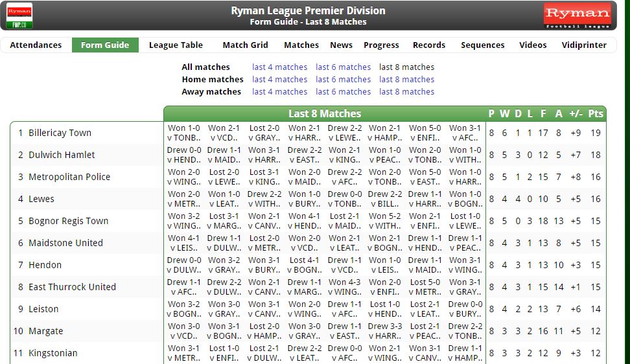The image size is (630, 364).
Task: Click the Form Guide active tab
Action: tap(105, 45)
